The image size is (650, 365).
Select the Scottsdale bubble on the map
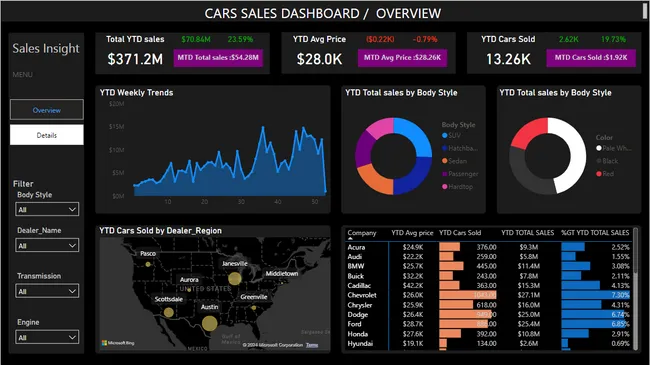click(x=168, y=312)
